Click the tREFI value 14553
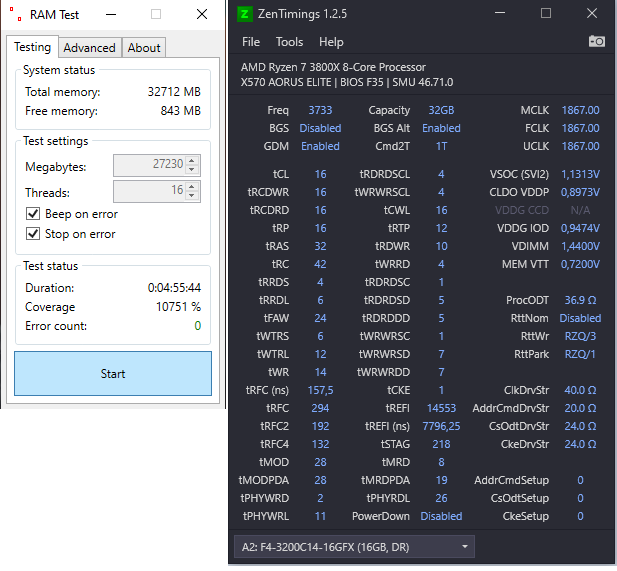 point(441,408)
